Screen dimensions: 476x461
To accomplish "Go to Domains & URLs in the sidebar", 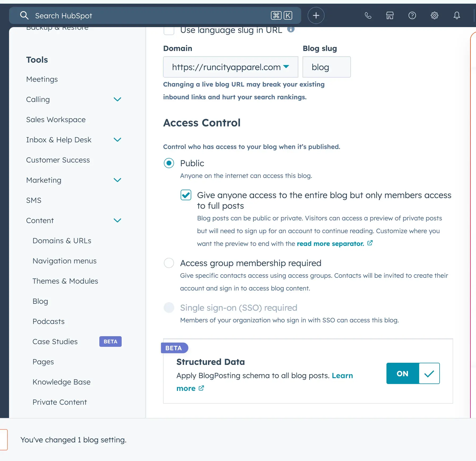I will click(x=62, y=241).
